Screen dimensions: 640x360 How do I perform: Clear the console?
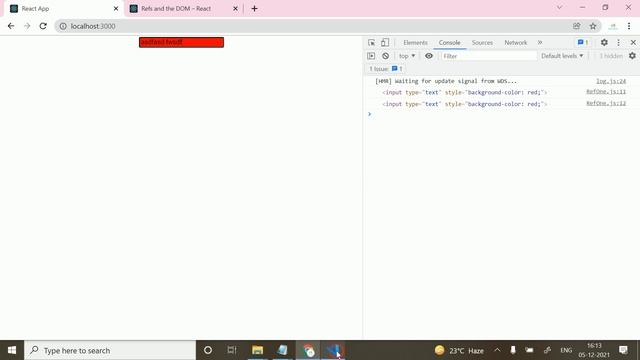(x=385, y=56)
